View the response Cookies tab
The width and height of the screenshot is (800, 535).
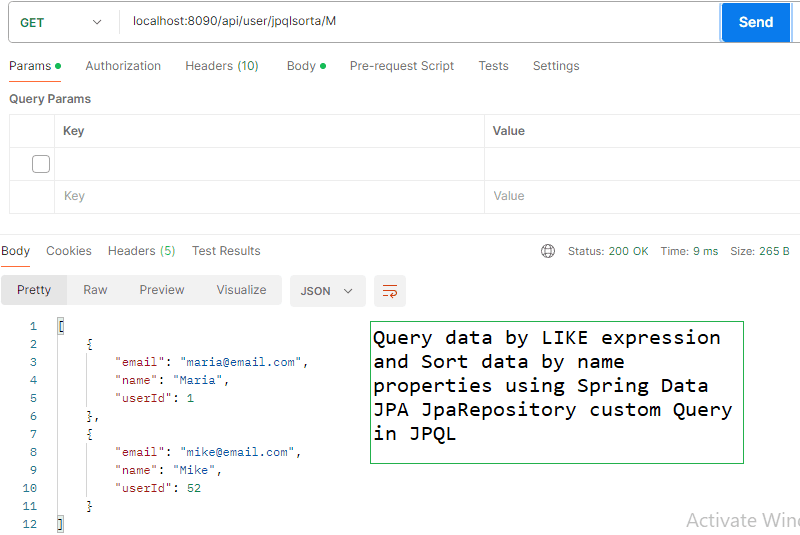pos(69,251)
